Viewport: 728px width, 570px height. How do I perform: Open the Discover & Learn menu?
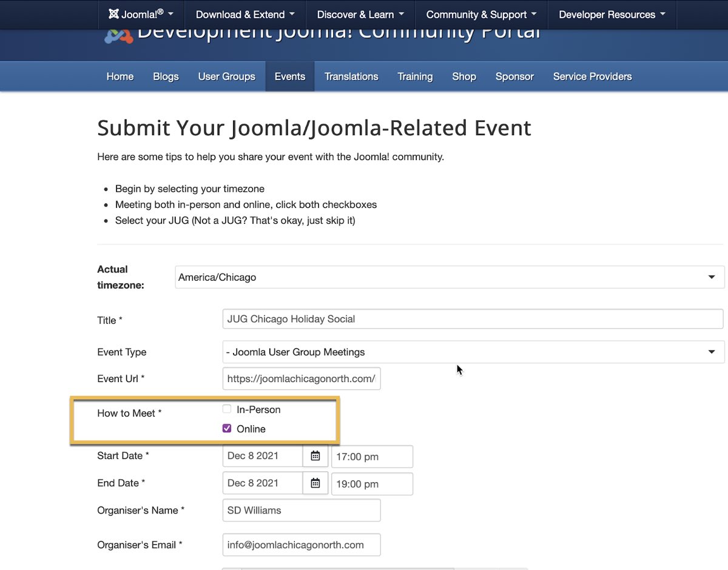360,15
